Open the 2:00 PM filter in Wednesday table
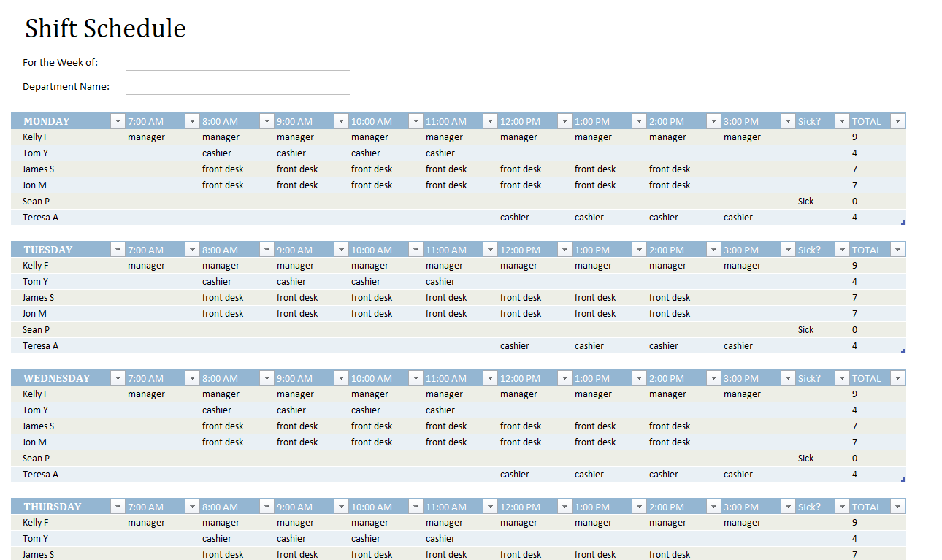Viewport: 942px width, 560px height. 713,378
